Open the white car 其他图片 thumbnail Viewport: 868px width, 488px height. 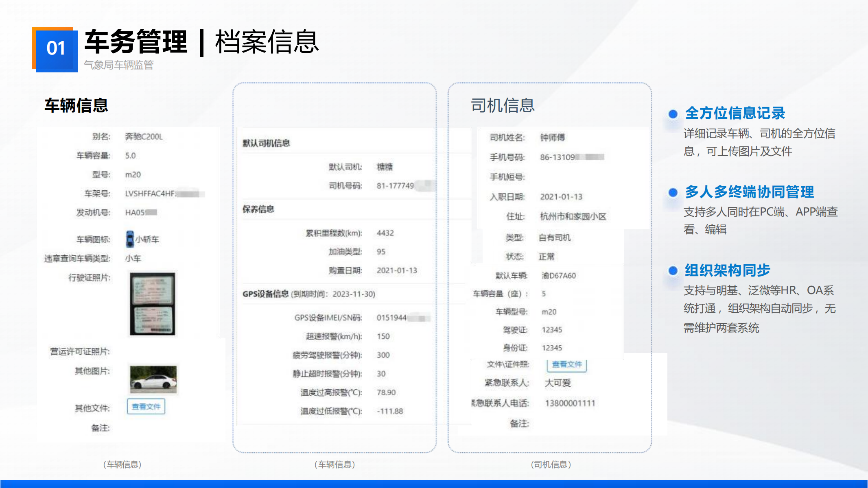tap(153, 379)
